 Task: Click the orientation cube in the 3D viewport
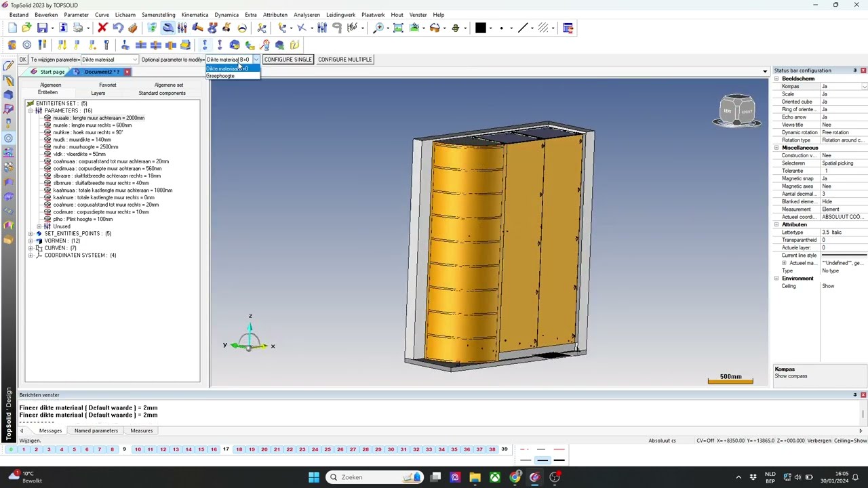click(737, 112)
